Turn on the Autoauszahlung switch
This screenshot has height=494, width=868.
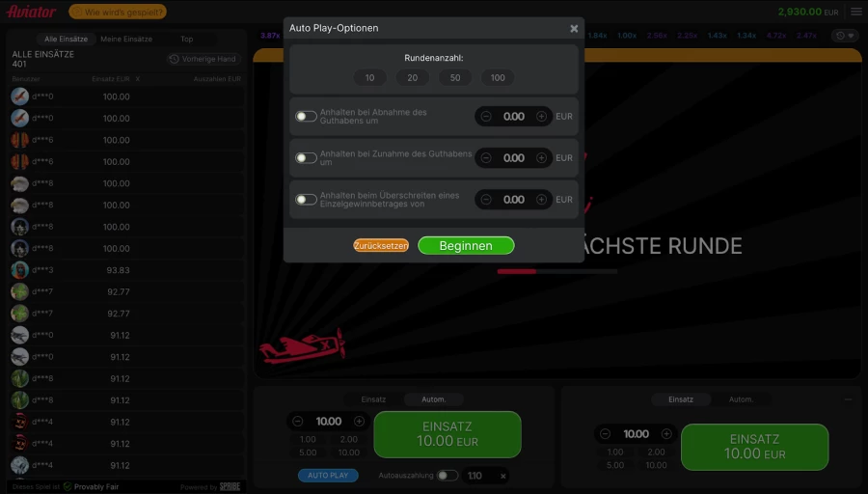pos(447,476)
